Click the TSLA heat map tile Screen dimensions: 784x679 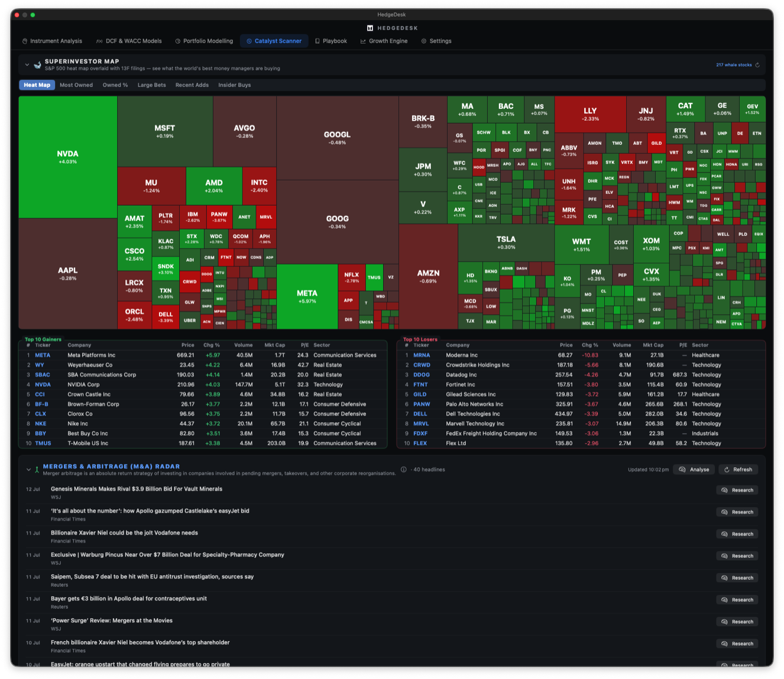[506, 242]
